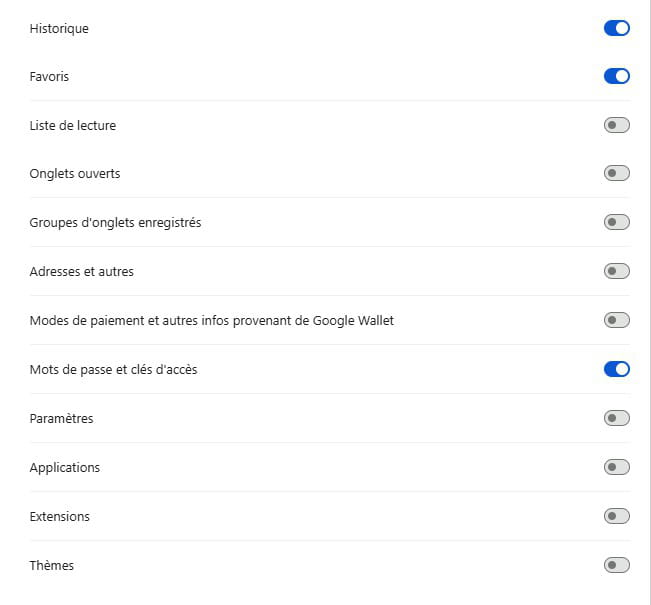Click the Extensions label text
The height and width of the screenshot is (605, 651).
pos(59,516)
